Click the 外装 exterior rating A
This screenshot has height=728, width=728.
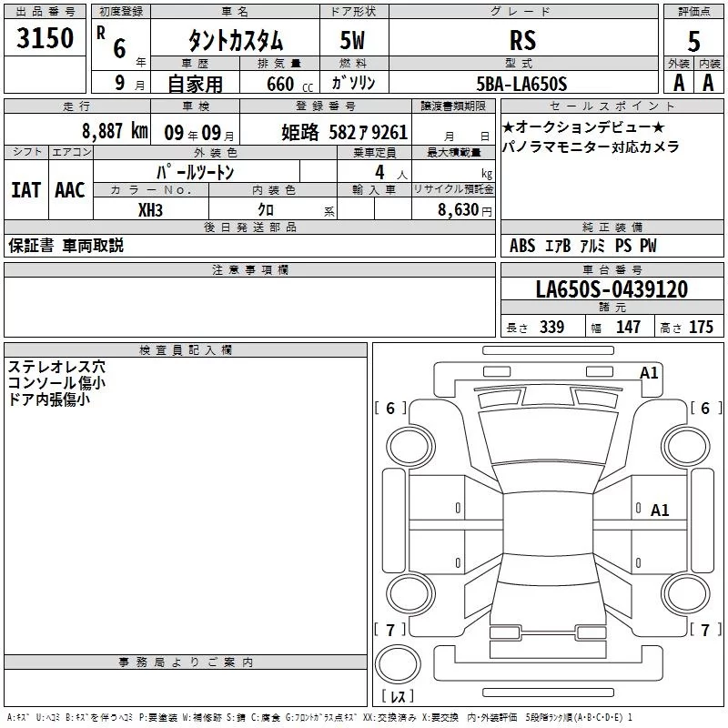678,83
